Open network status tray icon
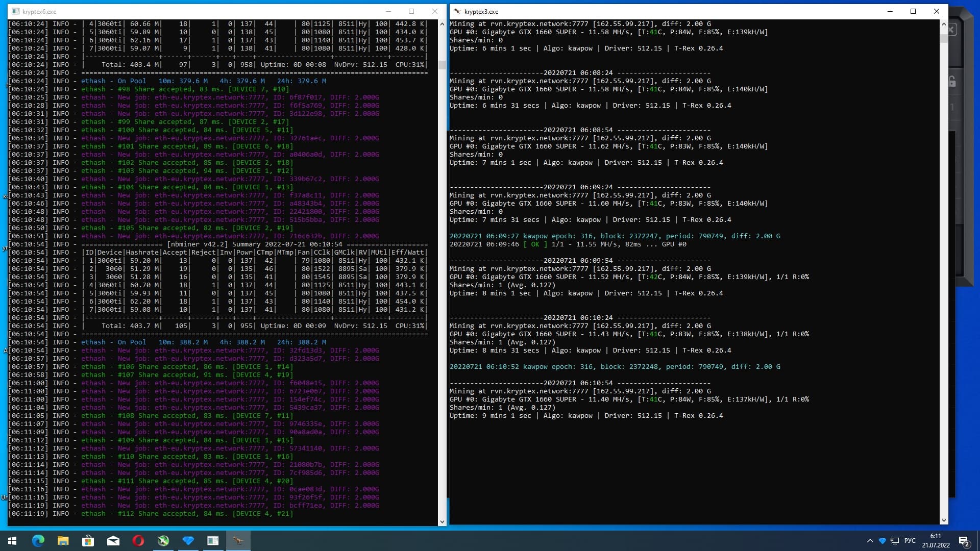Screen dimensions: 980x551 pos(895,541)
